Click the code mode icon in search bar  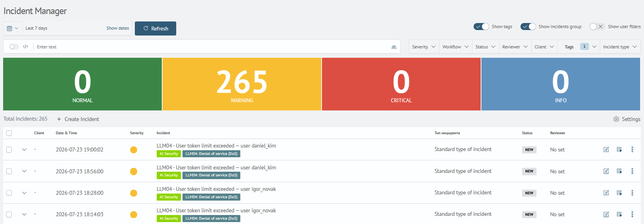25,47
